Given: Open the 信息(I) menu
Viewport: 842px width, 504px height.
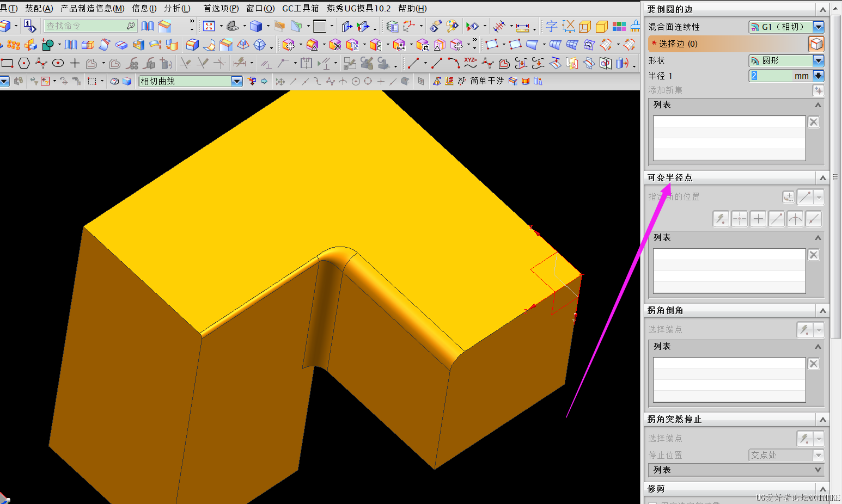Looking at the screenshot, I should click(144, 9).
